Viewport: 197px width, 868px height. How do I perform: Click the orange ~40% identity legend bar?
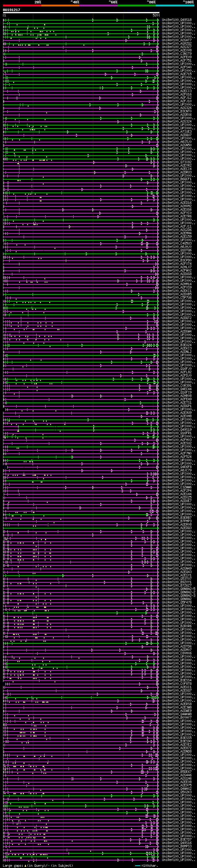click(x=60, y=6)
